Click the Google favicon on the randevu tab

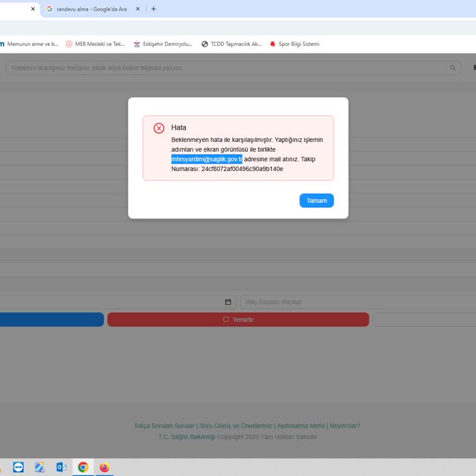point(50,9)
